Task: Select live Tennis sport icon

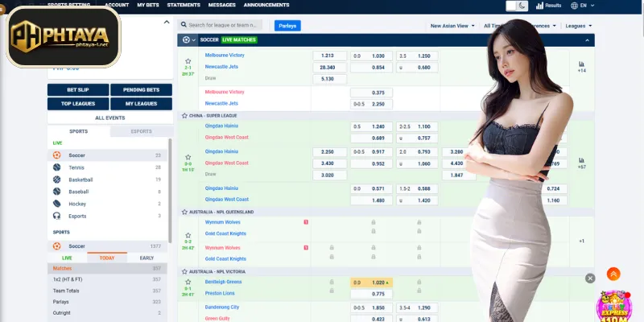Action: (56, 167)
